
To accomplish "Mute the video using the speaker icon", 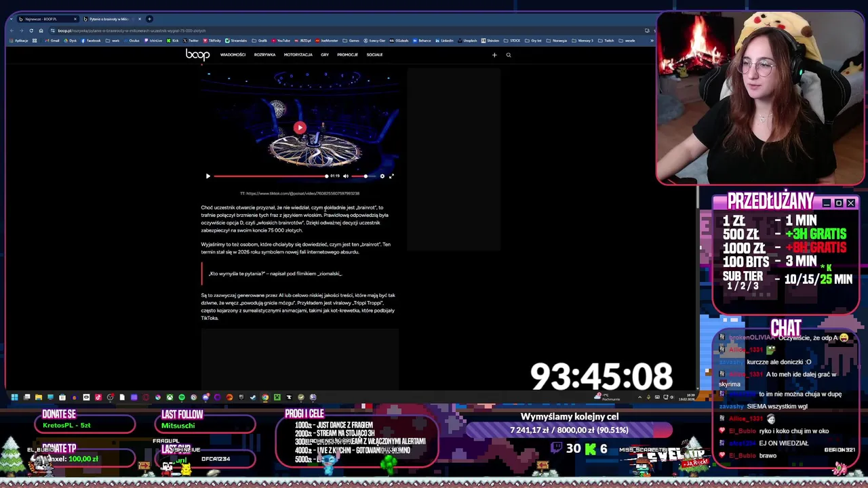I will pyautogui.click(x=346, y=176).
